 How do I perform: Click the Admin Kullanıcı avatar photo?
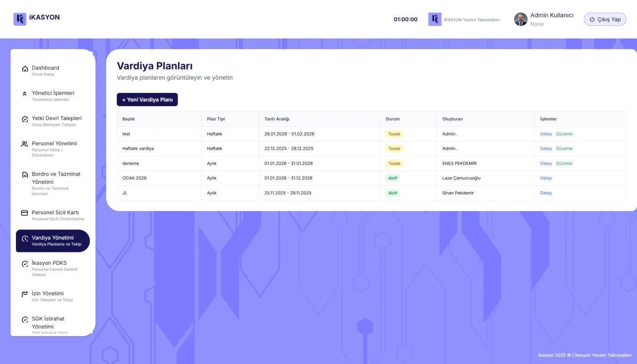point(521,19)
